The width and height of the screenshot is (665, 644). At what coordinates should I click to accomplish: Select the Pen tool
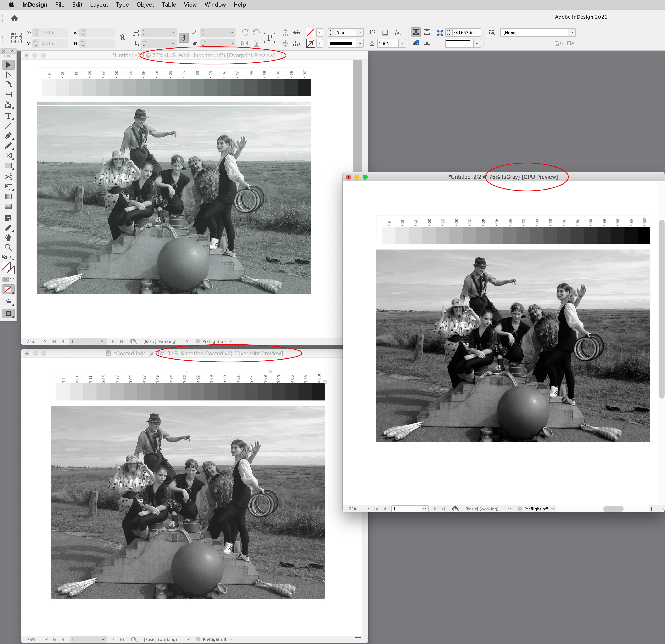click(x=8, y=136)
